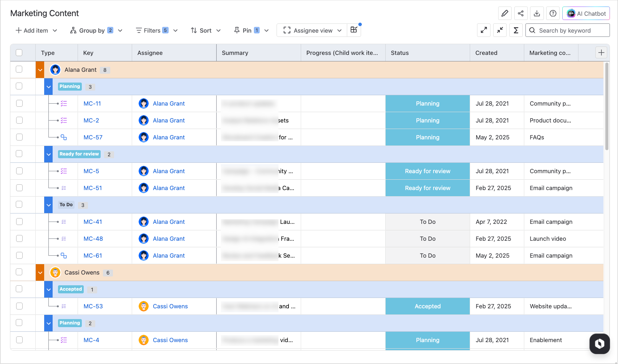Launch the AI Chatbot button

pyautogui.click(x=586, y=13)
